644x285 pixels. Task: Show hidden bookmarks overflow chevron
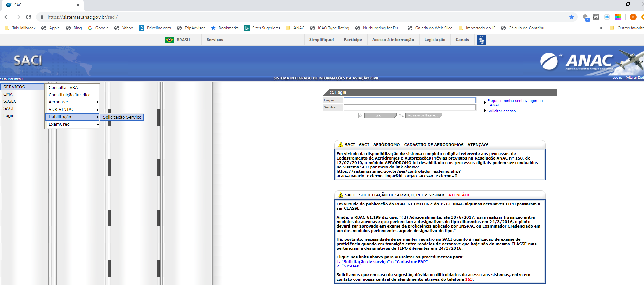[601, 28]
